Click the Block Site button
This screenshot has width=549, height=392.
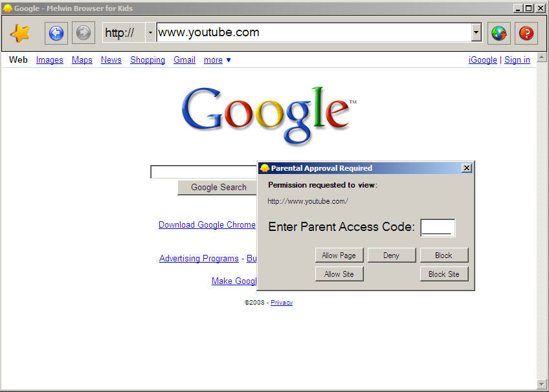(444, 274)
